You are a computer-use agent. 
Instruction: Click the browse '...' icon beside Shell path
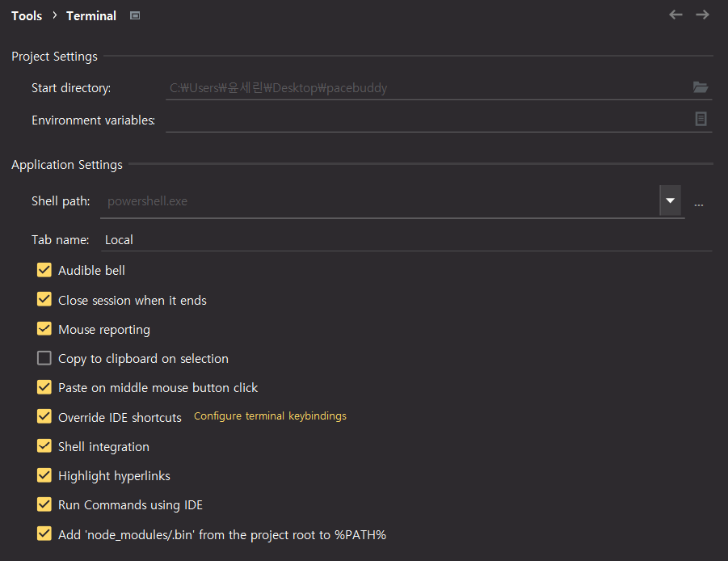point(698,205)
